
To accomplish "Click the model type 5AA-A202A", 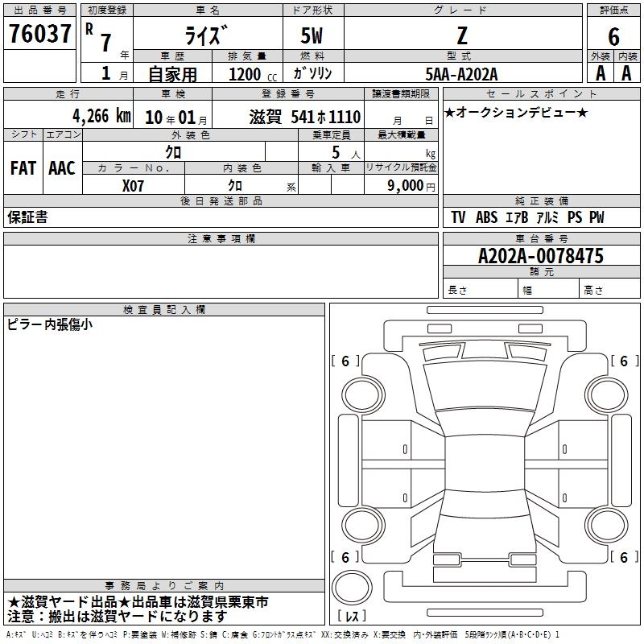I will tap(461, 74).
